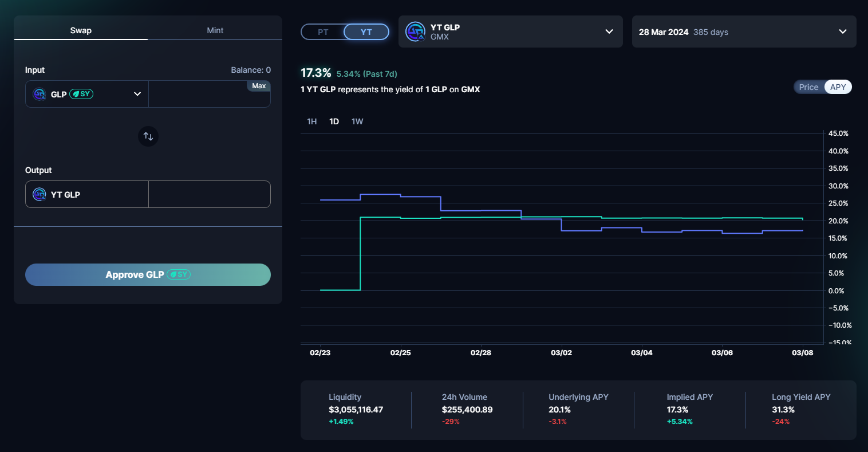Click the Output YT GLP token label

(65, 195)
